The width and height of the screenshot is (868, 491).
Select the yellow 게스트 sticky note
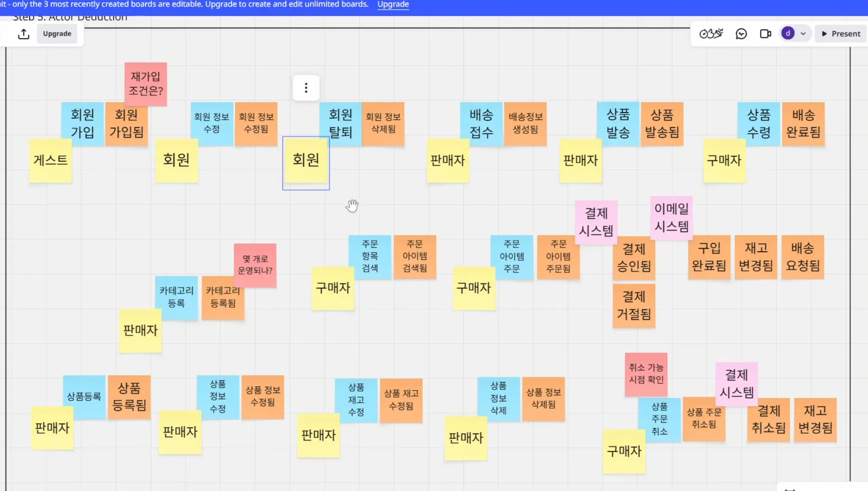50,161
